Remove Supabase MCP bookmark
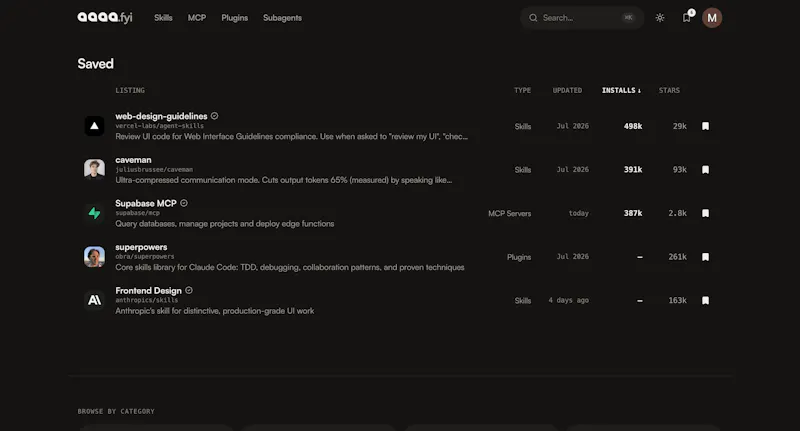The image size is (800, 431). (x=705, y=213)
